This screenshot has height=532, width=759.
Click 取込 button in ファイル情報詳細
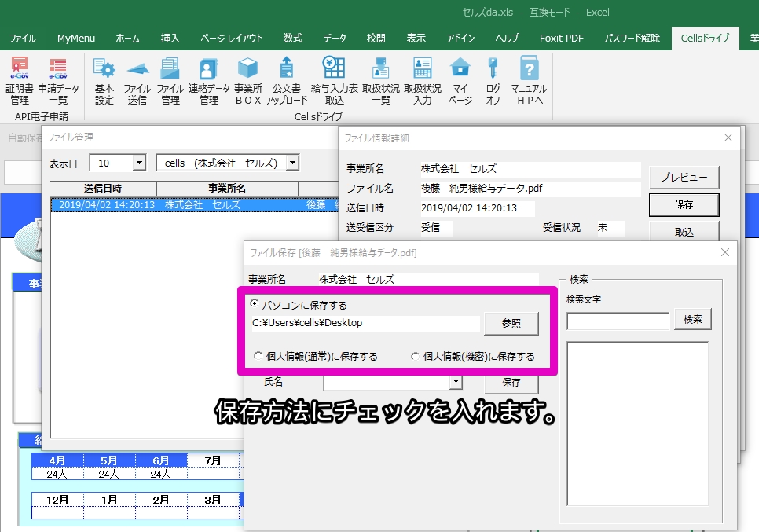pos(684,231)
